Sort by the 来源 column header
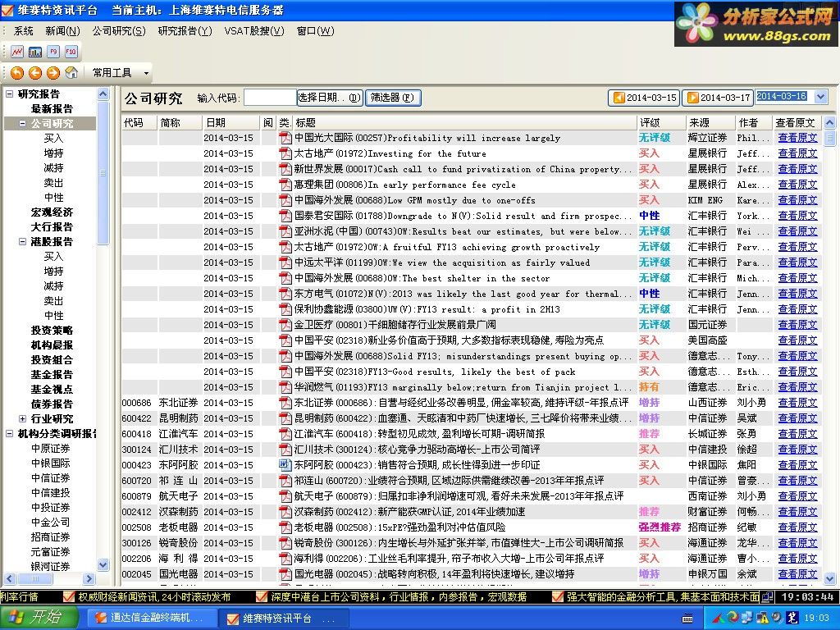 pos(710,123)
